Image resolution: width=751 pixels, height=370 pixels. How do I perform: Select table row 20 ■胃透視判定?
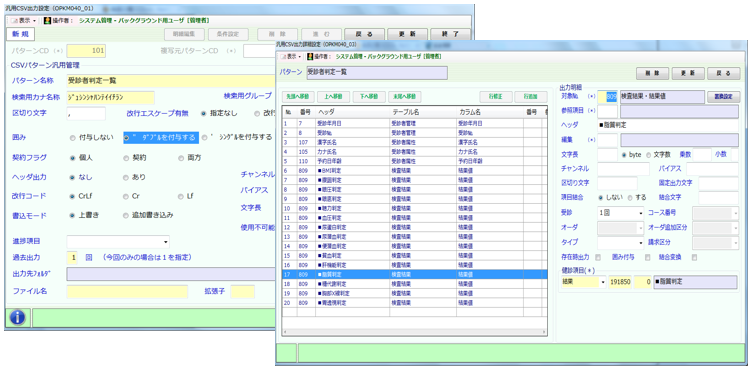[414, 303]
